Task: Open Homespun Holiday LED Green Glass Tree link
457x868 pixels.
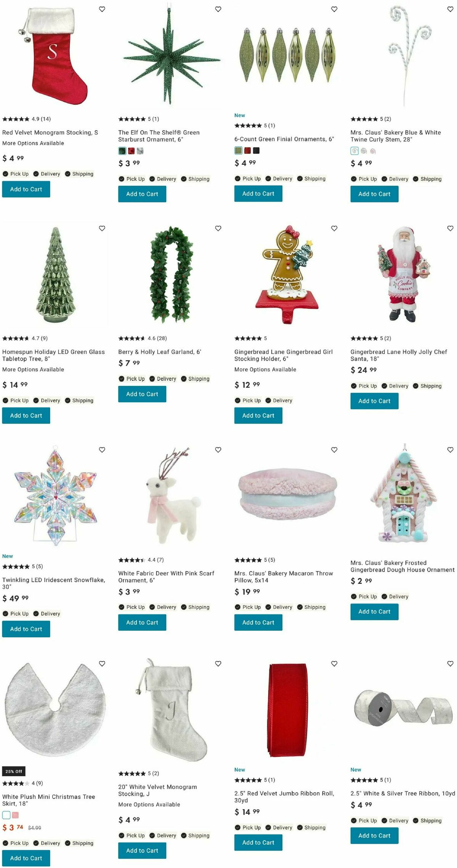Action: coord(53,355)
